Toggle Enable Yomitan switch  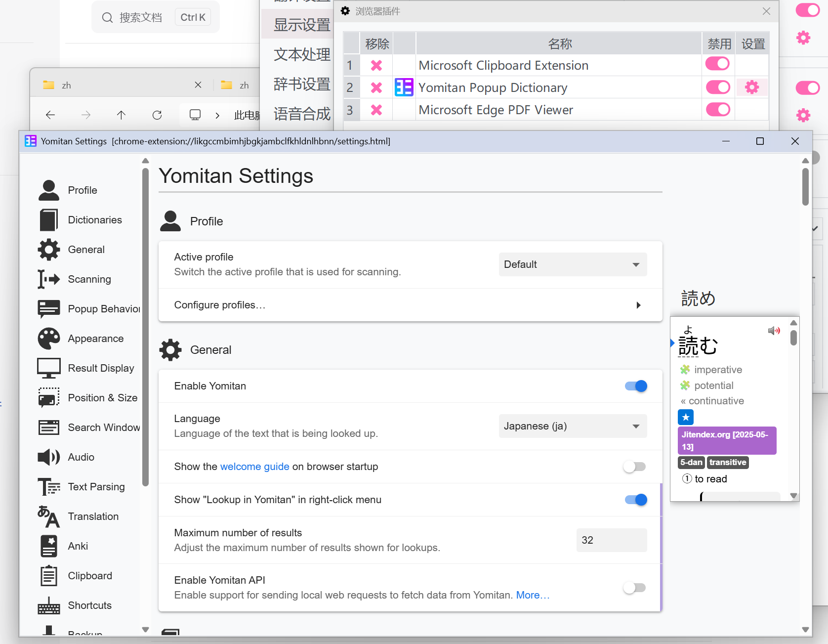[636, 386]
